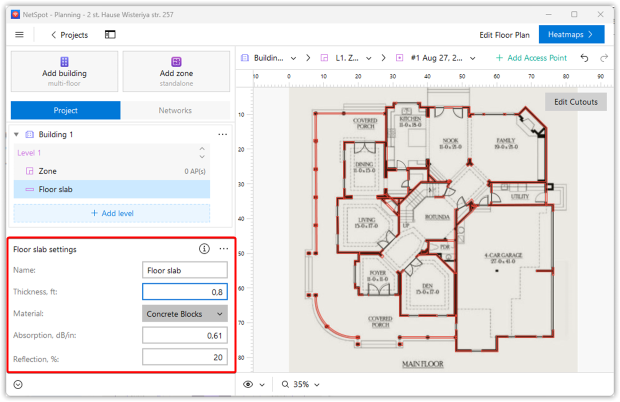Undo the last action

[x=584, y=58]
